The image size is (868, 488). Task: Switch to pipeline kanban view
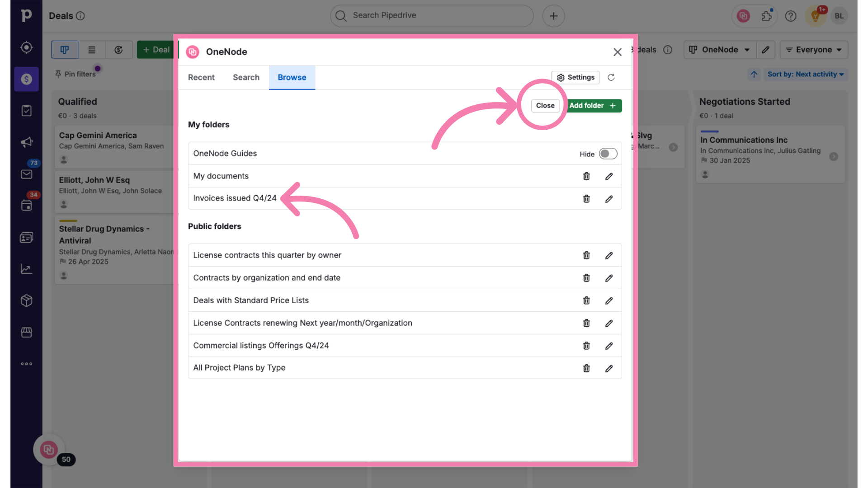(65, 50)
